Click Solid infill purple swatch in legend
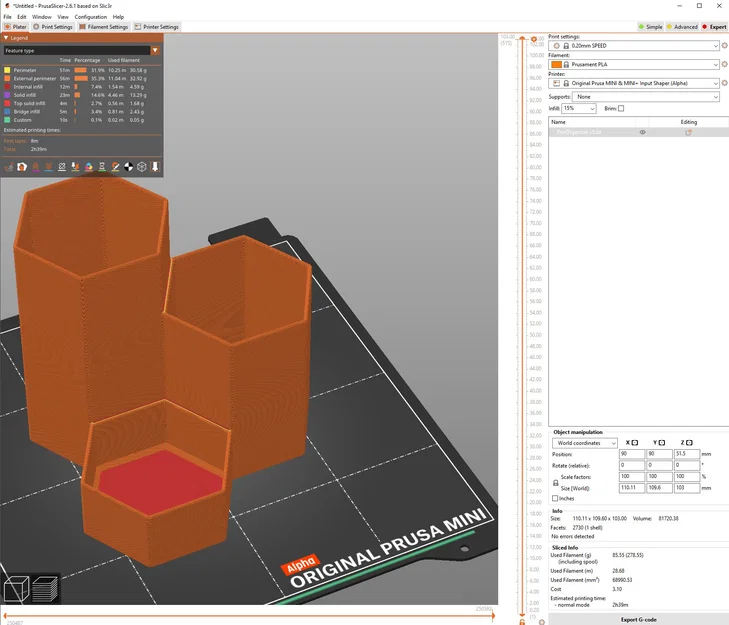The height and width of the screenshot is (625, 729). click(x=7, y=95)
